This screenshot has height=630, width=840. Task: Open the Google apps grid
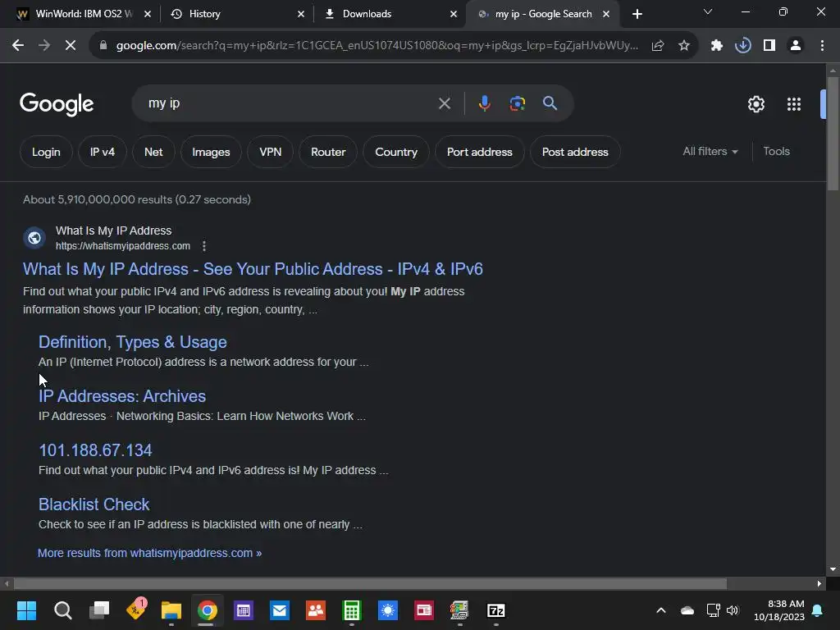coord(794,104)
